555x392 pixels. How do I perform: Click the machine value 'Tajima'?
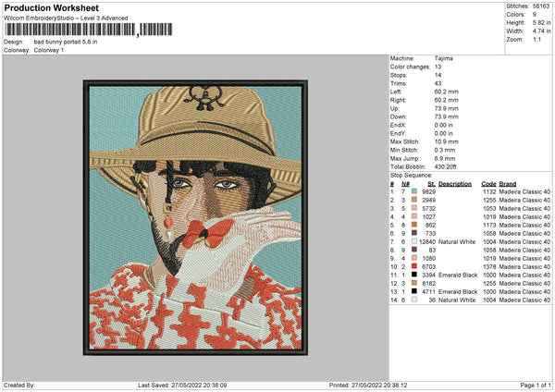coord(443,58)
